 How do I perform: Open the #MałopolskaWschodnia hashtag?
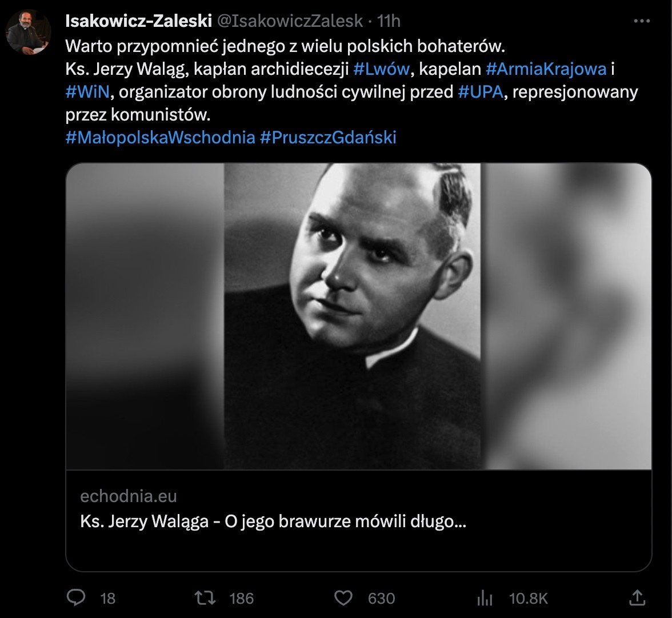(160, 138)
